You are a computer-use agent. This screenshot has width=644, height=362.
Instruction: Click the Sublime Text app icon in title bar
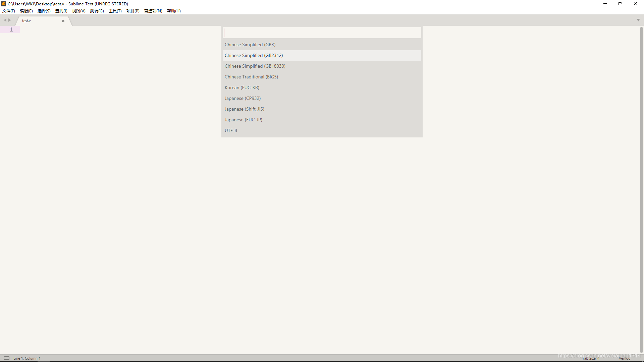[3, 4]
